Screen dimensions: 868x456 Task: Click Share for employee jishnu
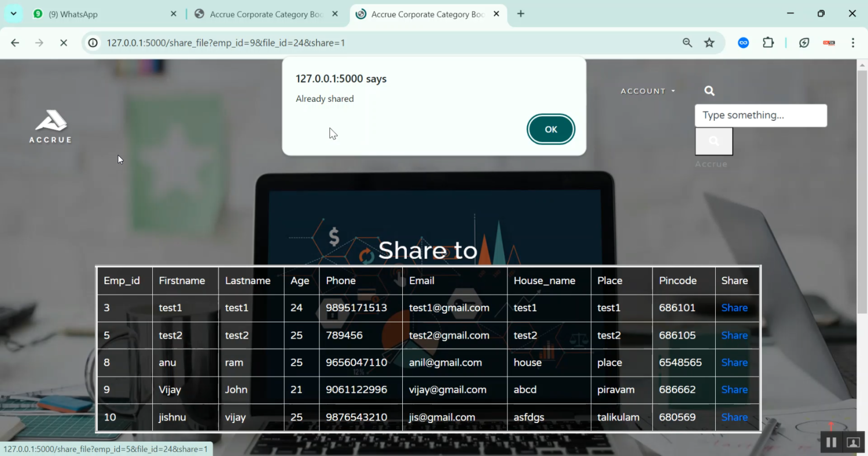point(734,417)
